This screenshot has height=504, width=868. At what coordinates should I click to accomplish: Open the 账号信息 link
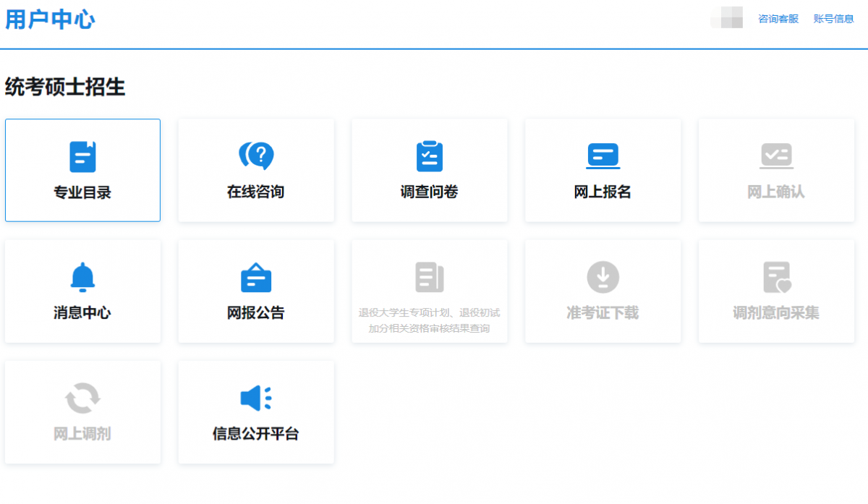834,19
